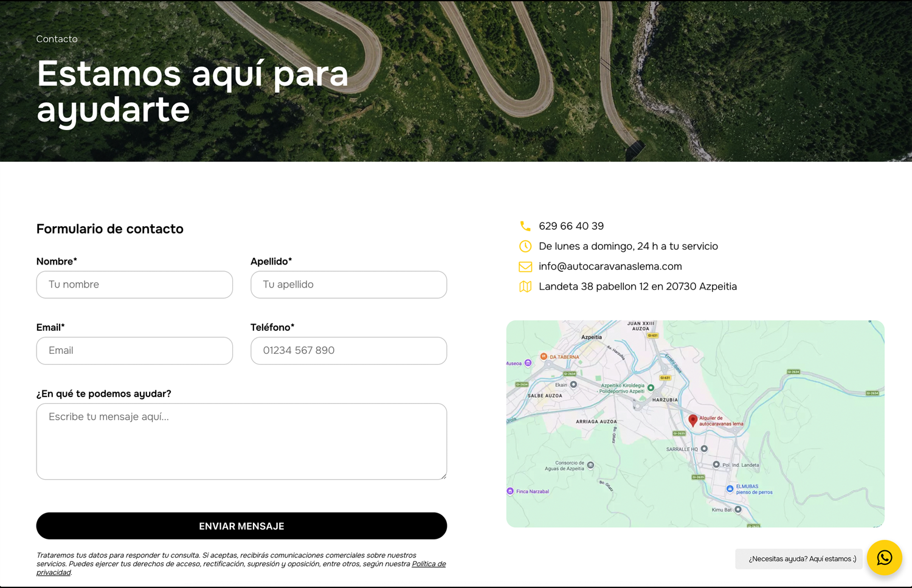Click the Landeta 38 pabellon 12 address text

point(637,286)
